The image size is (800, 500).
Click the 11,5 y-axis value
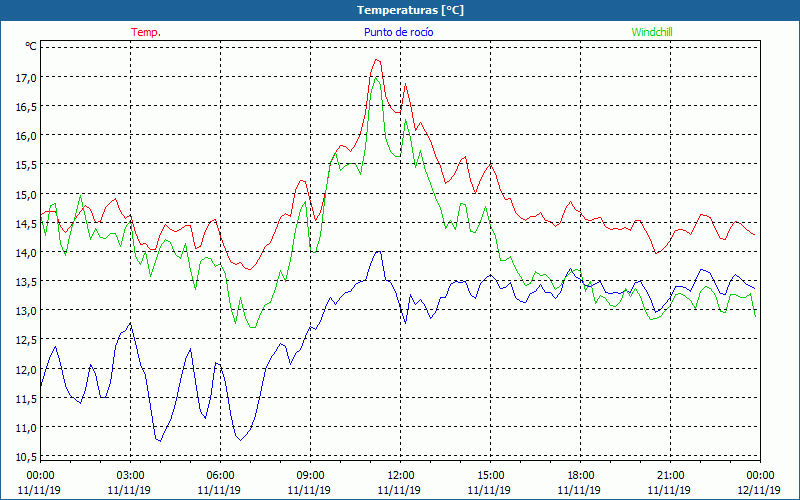(x=27, y=399)
